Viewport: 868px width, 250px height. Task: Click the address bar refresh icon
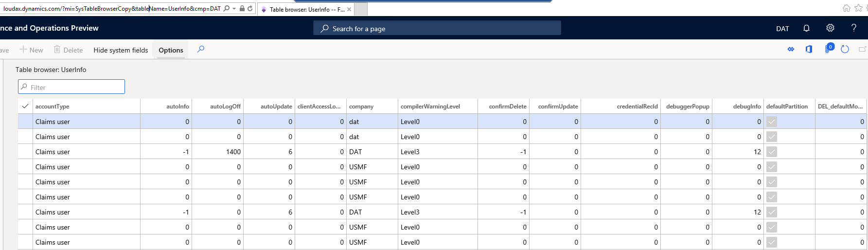[250, 8]
